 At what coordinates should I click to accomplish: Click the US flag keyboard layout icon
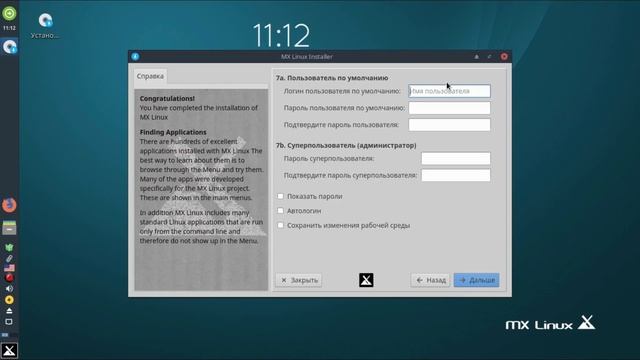[9, 268]
